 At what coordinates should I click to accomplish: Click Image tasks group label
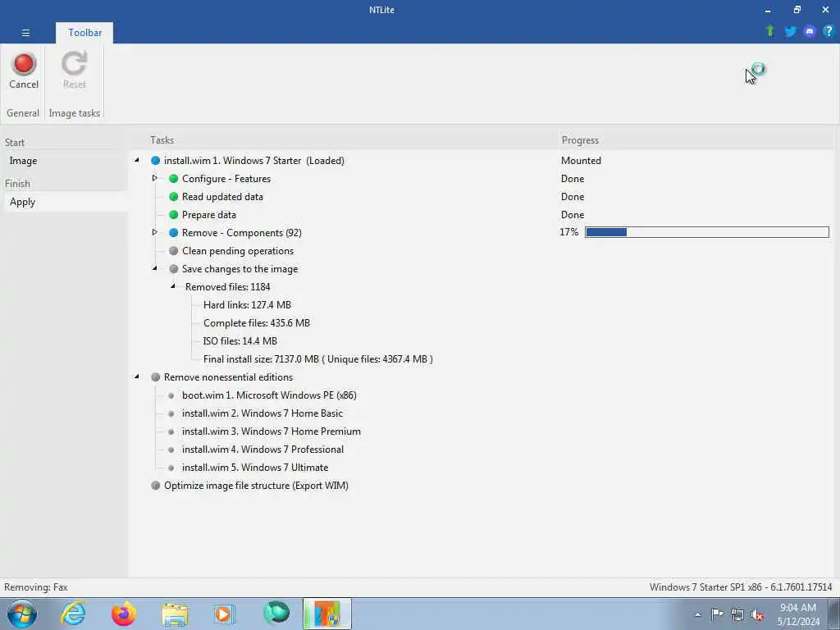tap(74, 113)
